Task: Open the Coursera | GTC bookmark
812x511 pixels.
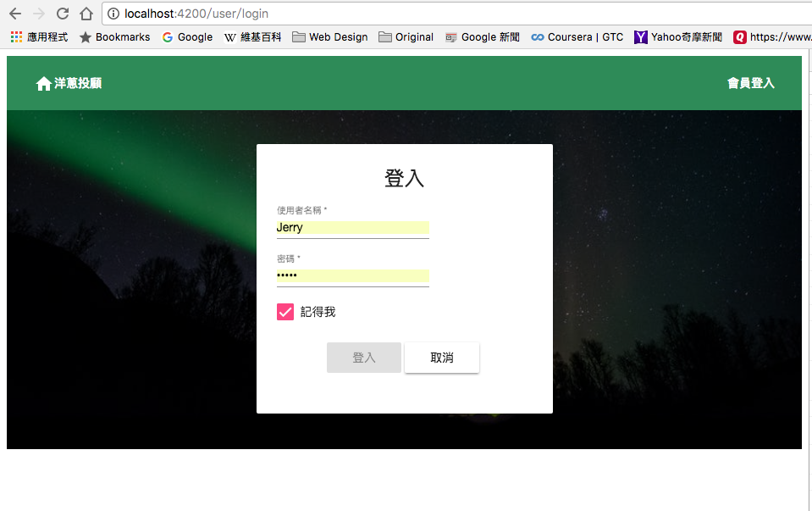Action: click(577, 36)
